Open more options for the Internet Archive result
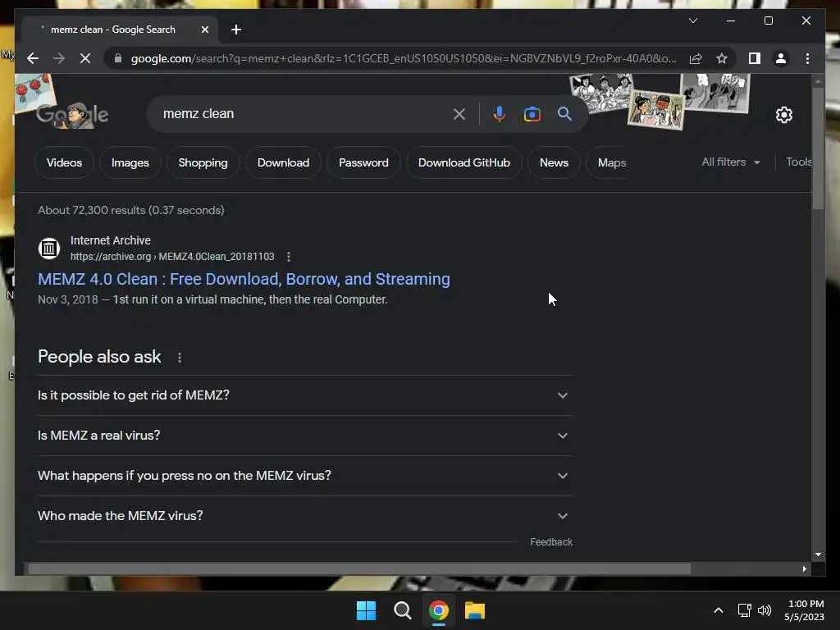840x630 pixels. (x=289, y=257)
